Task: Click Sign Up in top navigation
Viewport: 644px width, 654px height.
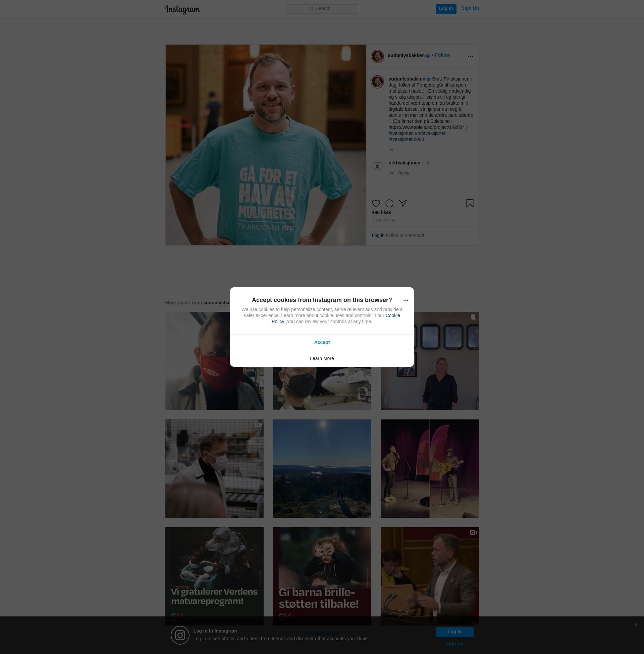Action: 470,8
